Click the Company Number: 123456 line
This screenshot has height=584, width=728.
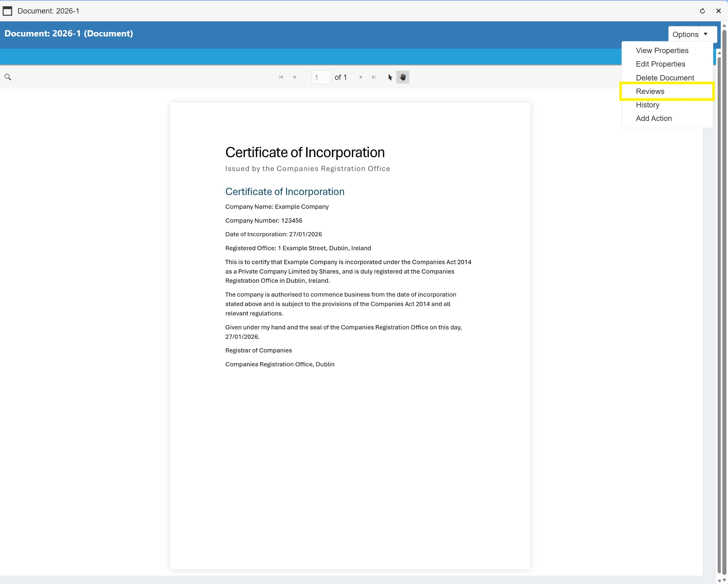click(264, 221)
